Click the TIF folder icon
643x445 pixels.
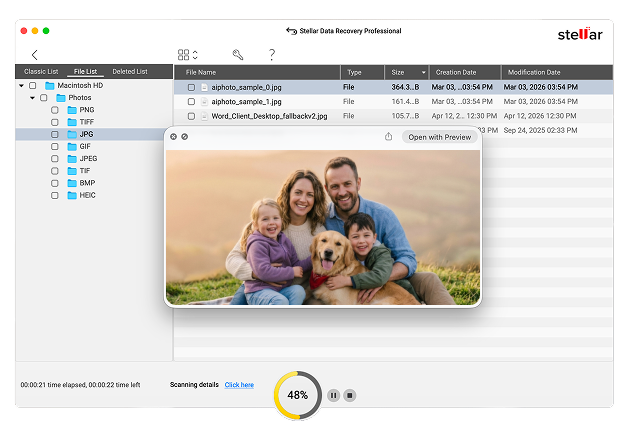click(x=72, y=171)
